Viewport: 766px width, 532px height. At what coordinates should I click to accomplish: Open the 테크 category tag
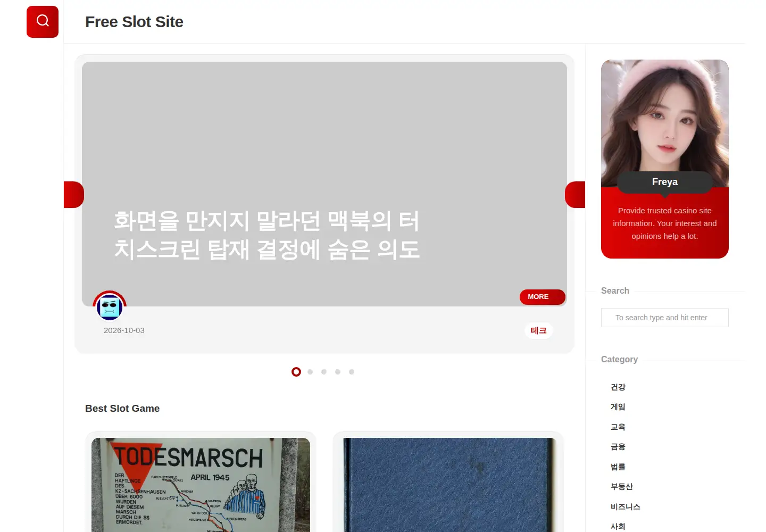[539, 330]
